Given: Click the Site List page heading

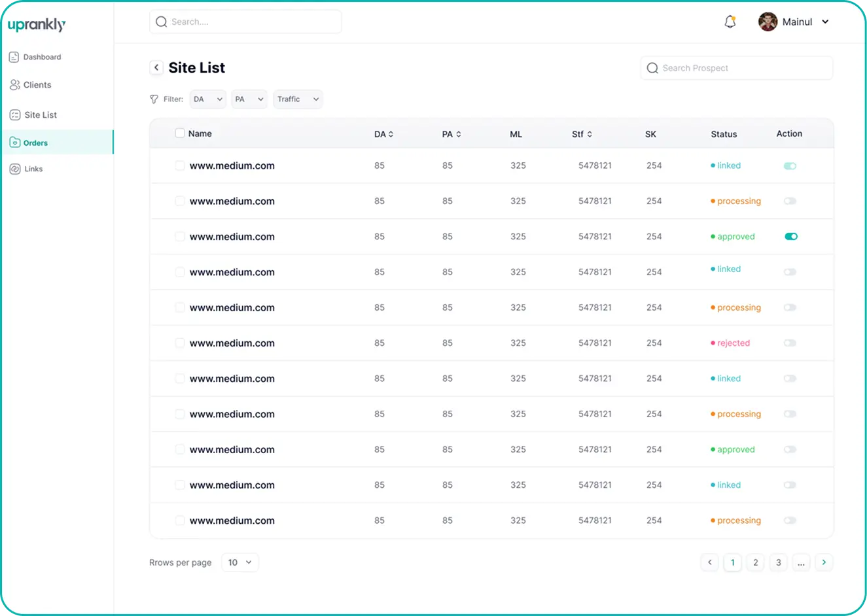Looking at the screenshot, I should coord(196,67).
